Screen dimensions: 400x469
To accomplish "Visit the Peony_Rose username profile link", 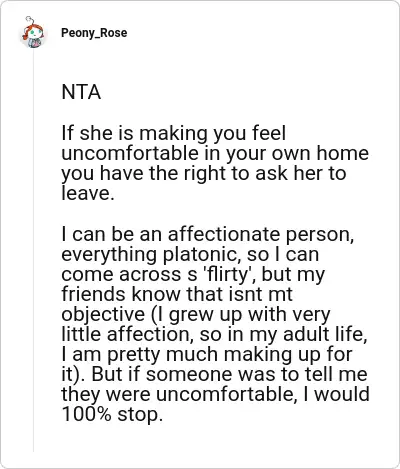I will click(x=94, y=33).
